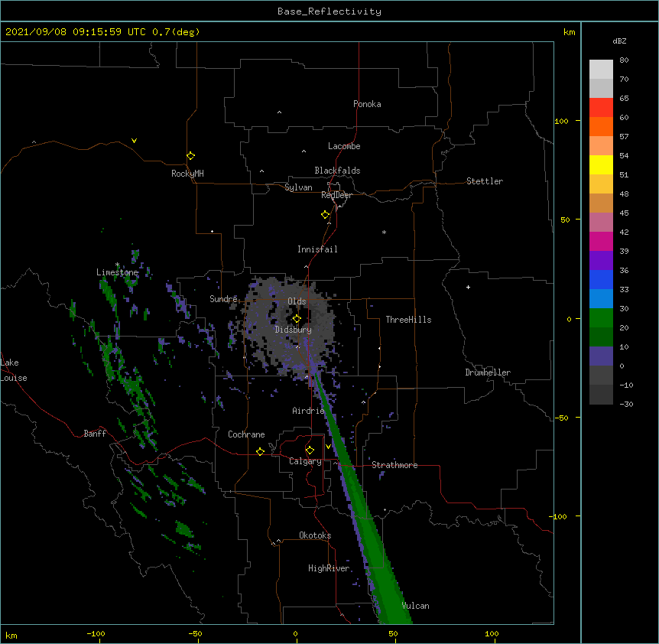659x644 pixels.
Task: Click the orange 60-57 dBZ legend swatch
Action: (x=601, y=126)
